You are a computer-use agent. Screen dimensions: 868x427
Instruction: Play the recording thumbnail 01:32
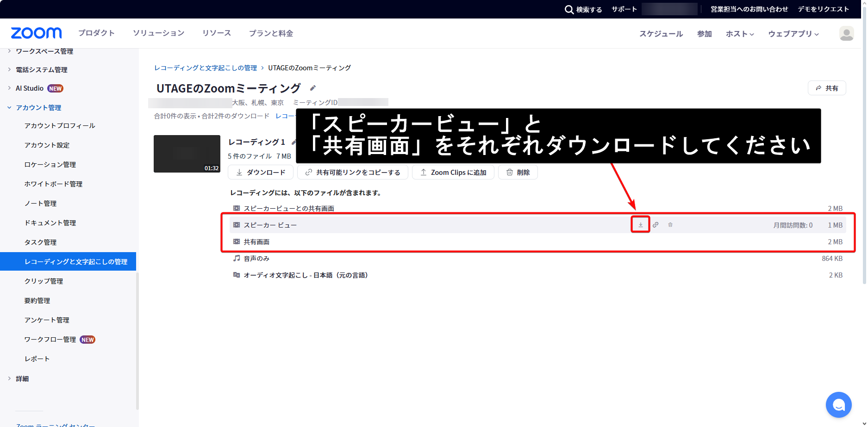[187, 154]
